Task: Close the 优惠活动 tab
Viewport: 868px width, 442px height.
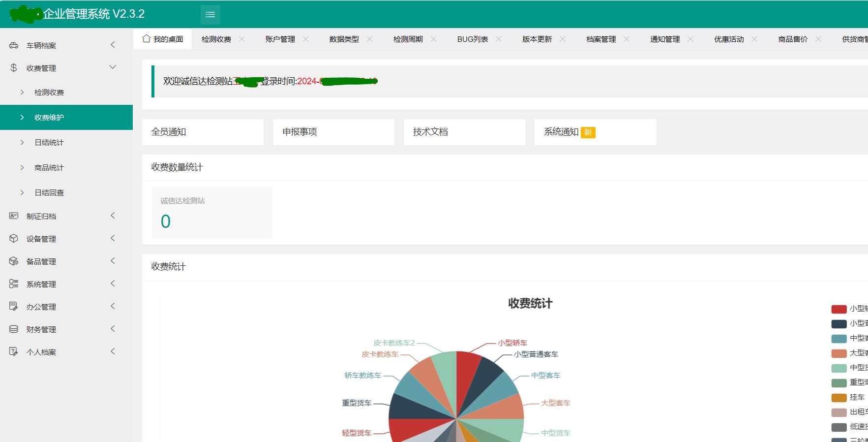Action: coord(754,39)
